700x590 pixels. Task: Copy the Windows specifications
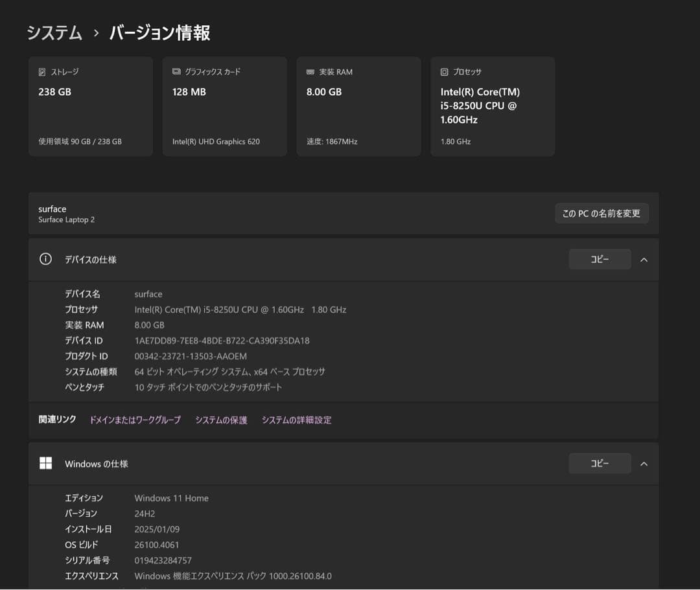600,463
